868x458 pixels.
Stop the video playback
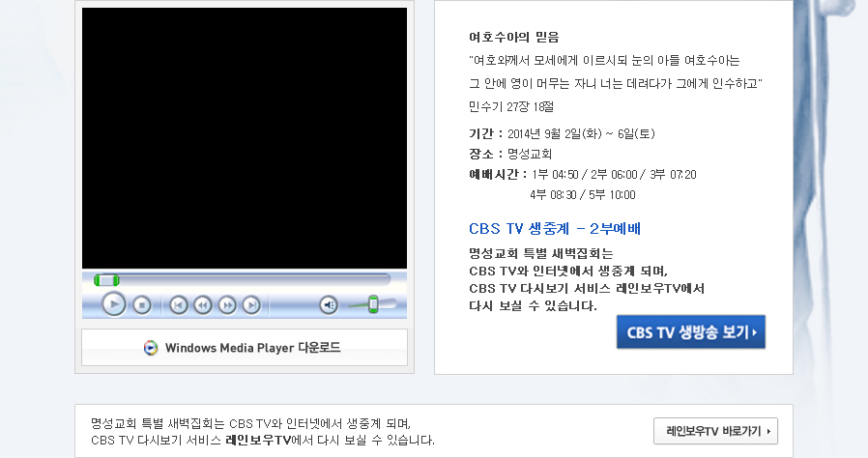coord(141,305)
